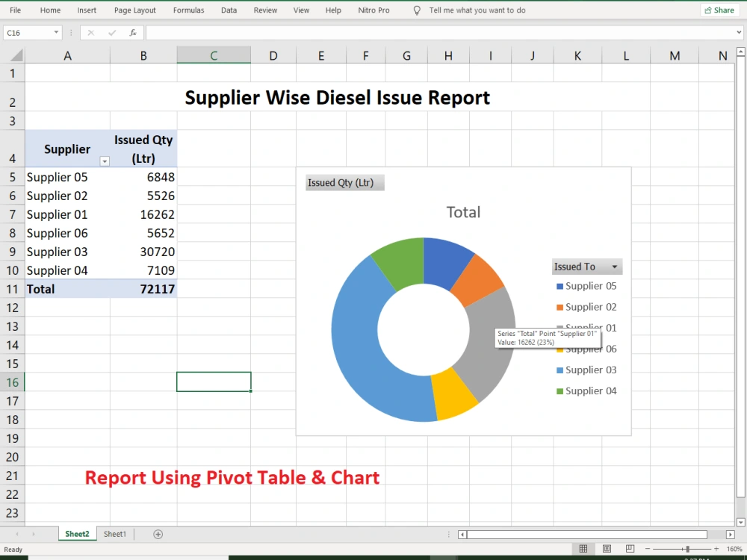Click the yellow Supplier 06 doughnut slice

click(x=455, y=394)
